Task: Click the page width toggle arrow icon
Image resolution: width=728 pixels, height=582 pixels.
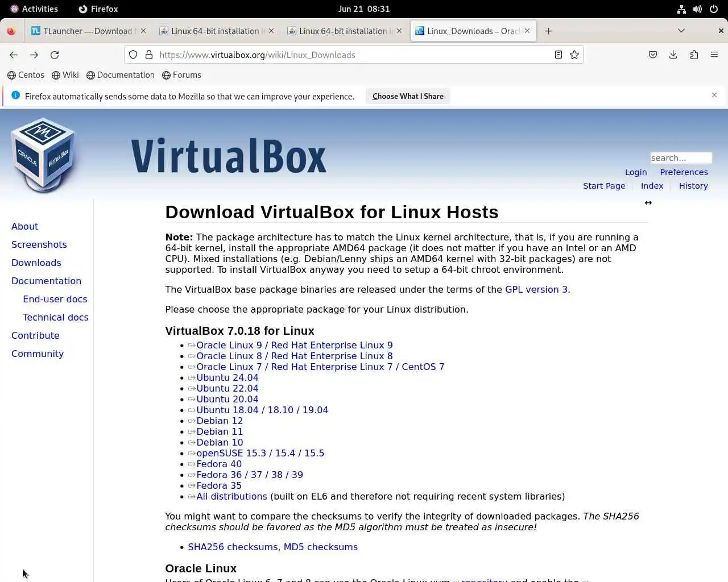Action: [648, 203]
